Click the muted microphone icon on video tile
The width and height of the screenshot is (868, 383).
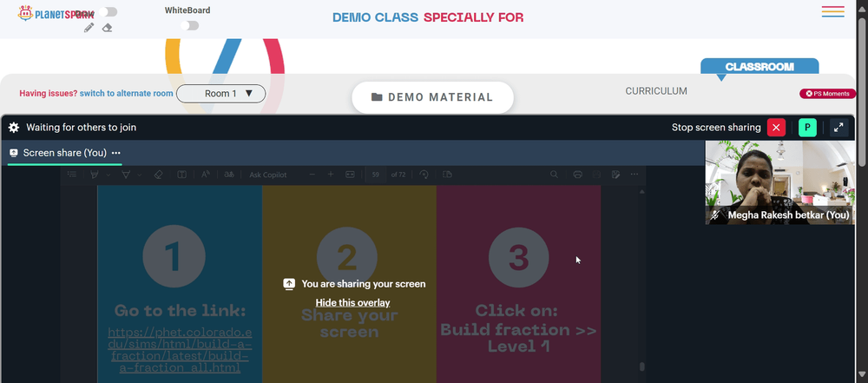[715, 215]
